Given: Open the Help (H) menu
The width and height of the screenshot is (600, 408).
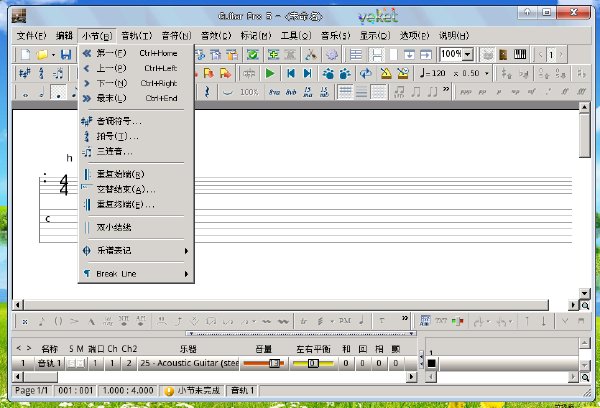Looking at the screenshot, I should tap(454, 36).
